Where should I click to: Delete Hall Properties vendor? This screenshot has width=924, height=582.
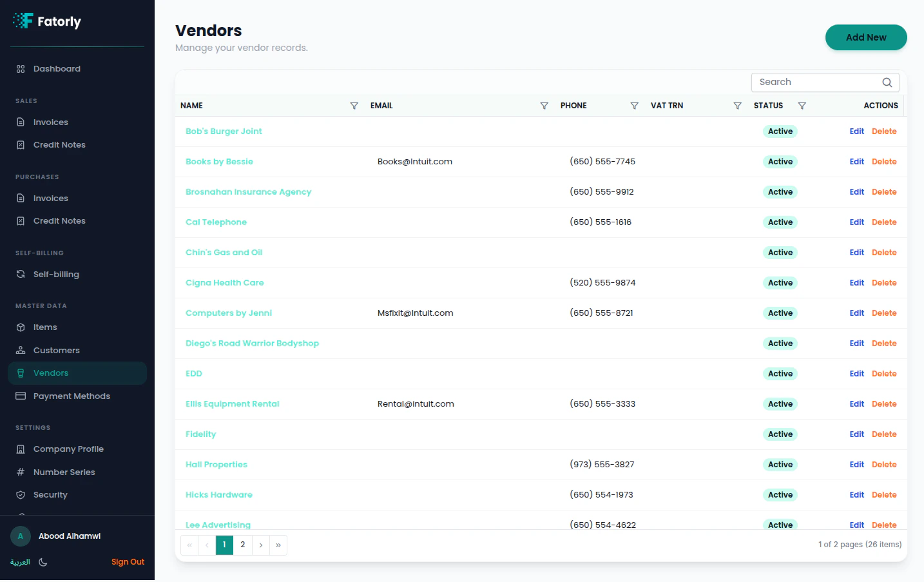(x=884, y=465)
